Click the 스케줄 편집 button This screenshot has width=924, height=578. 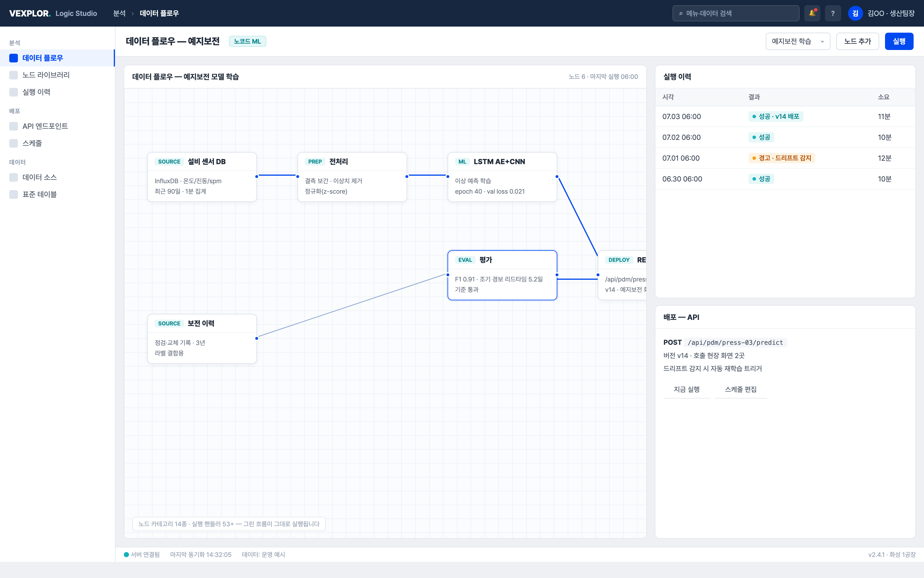pos(741,389)
